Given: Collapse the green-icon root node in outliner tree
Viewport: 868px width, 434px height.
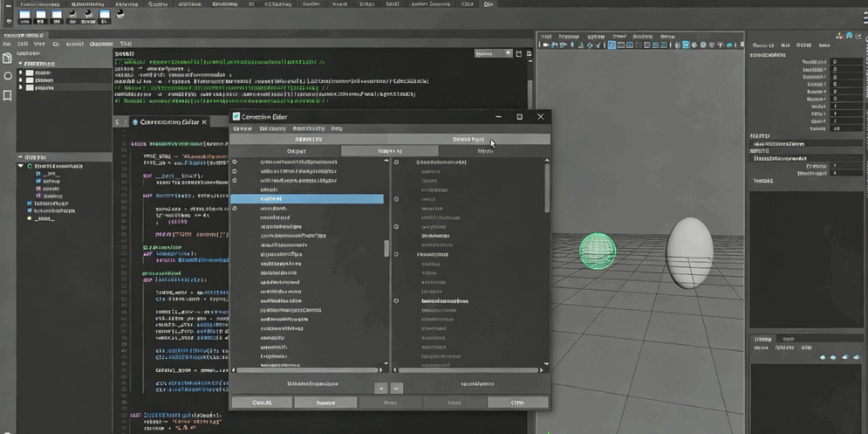Looking at the screenshot, I should (21, 165).
